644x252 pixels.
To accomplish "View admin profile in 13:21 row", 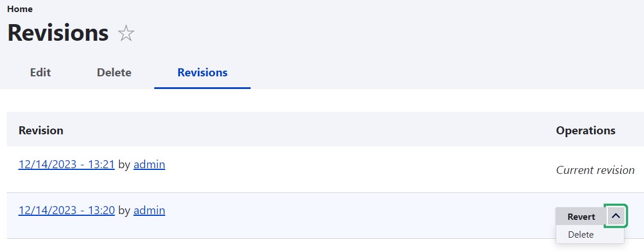I will (x=149, y=165).
